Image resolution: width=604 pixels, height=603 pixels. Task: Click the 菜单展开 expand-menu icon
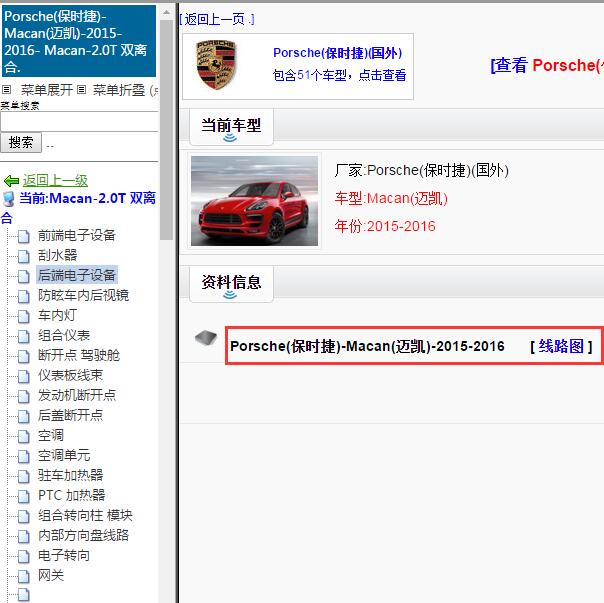point(6,90)
